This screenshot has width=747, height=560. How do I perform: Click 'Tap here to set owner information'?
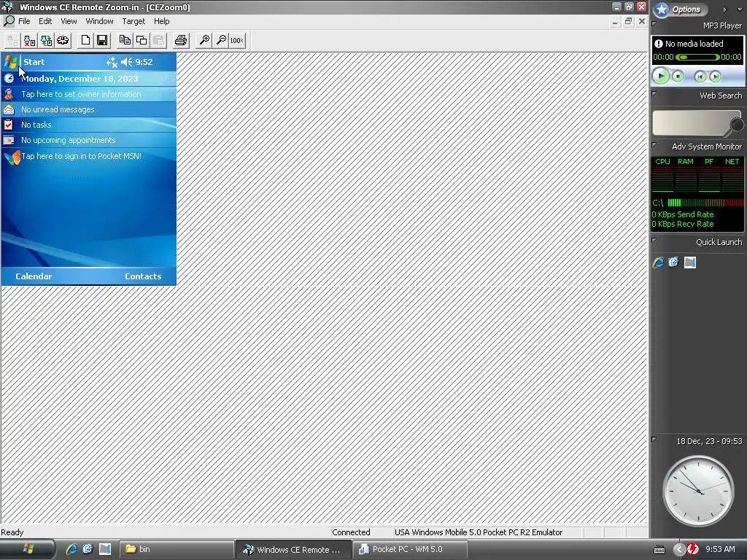point(81,94)
